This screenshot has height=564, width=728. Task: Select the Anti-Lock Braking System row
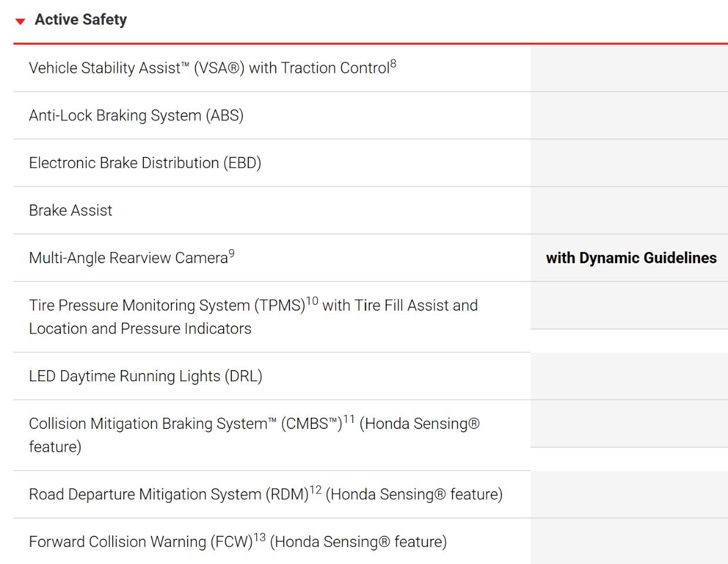coord(370,116)
